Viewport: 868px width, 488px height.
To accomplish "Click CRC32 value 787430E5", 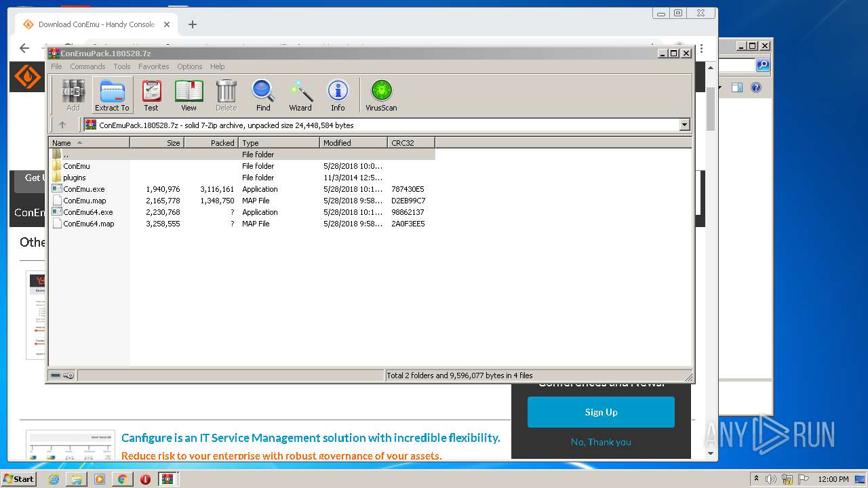I will (x=408, y=189).
